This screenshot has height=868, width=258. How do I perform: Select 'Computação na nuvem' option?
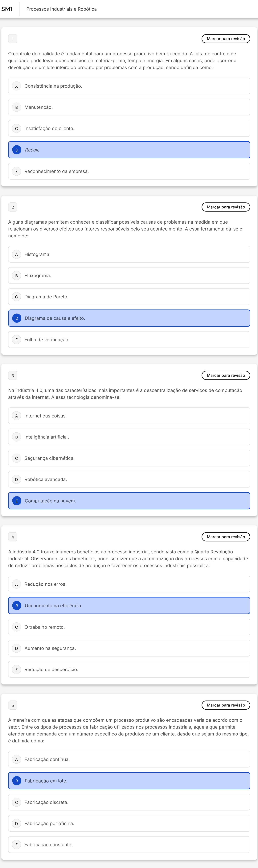(129, 501)
